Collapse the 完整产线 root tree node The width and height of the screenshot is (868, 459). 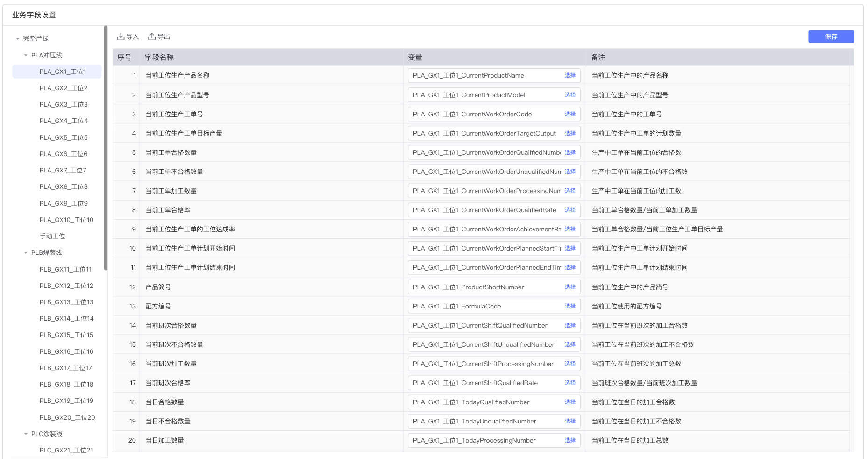click(18, 39)
